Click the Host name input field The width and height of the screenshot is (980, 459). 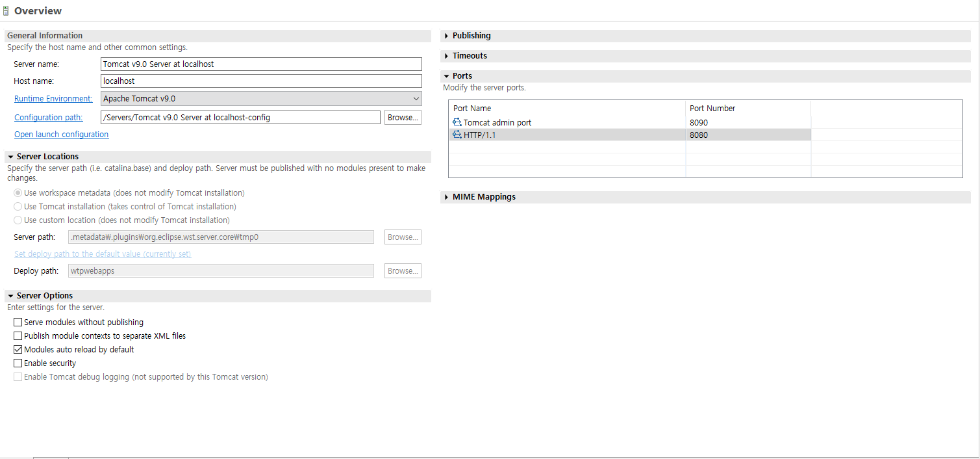pos(262,81)
